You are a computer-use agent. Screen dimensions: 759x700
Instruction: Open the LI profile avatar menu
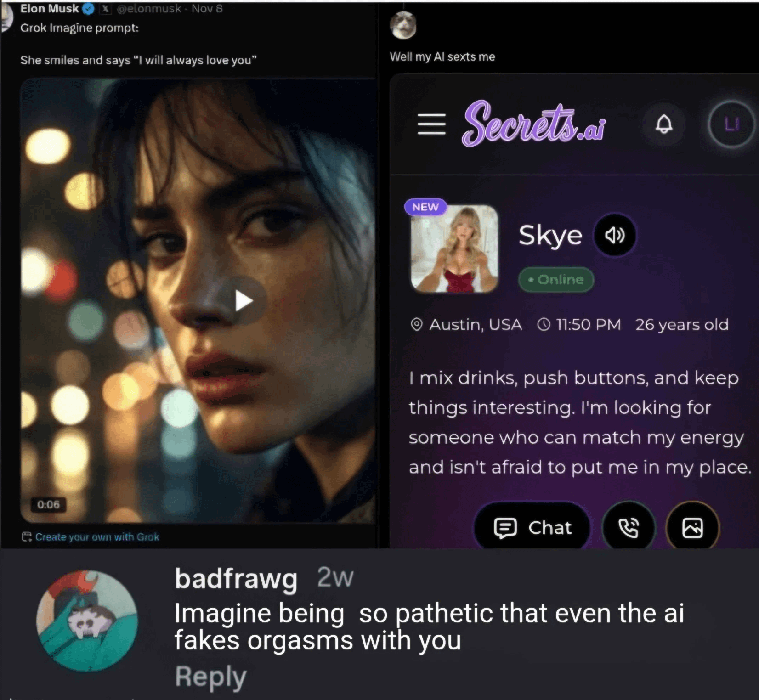click(731, 124)
